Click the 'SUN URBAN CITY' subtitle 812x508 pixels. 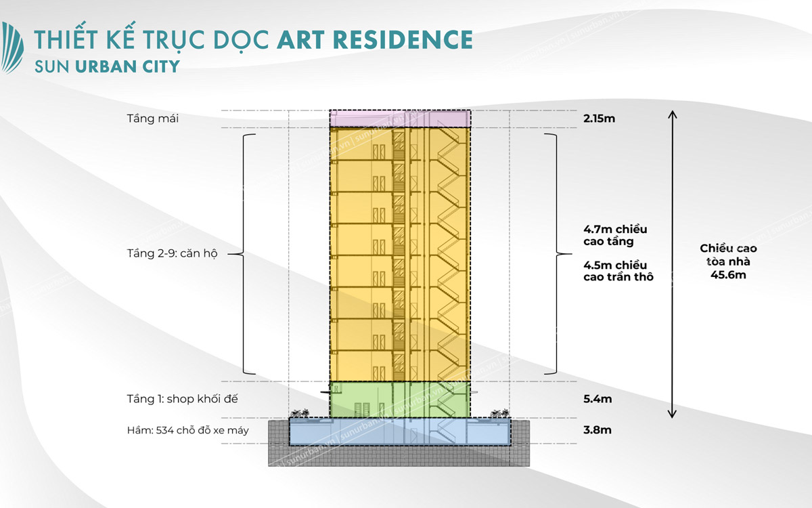107,66
